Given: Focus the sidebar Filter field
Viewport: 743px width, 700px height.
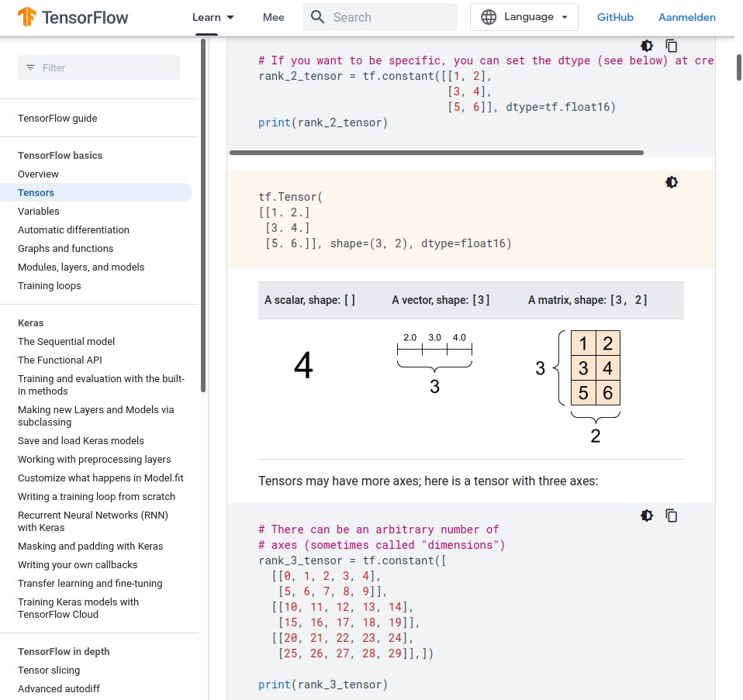Looking at the screenshot, I should (x=99, y=67).
